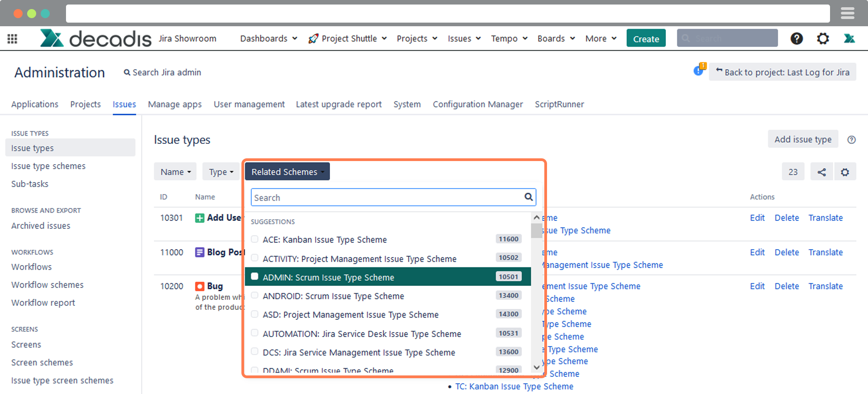Select ANDROID: Scrum Issue Type Scheme checkbox

pos(255,296)
